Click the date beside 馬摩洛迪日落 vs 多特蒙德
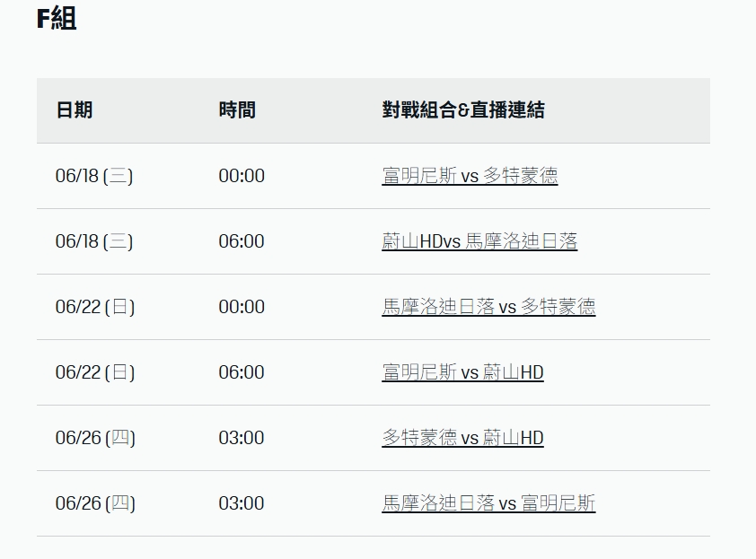 (x=95, y=307)
